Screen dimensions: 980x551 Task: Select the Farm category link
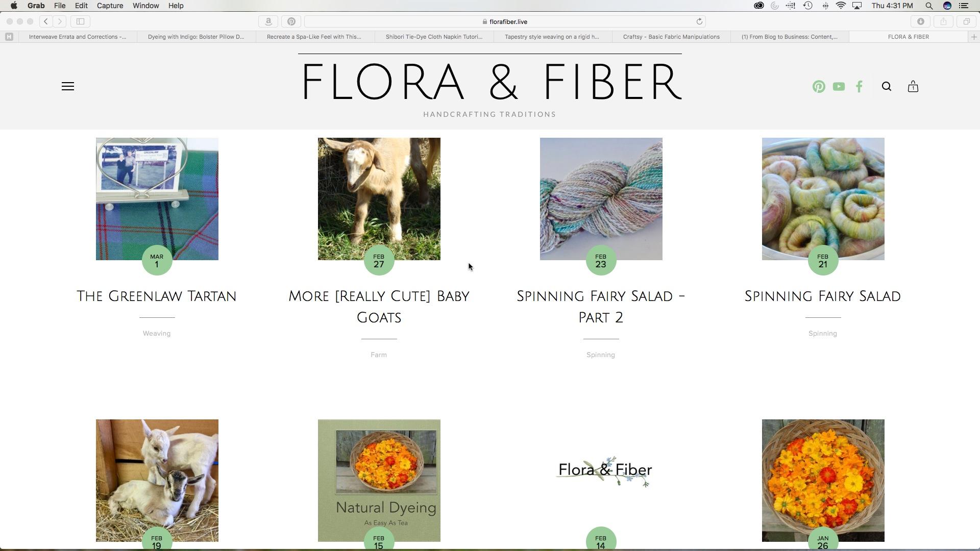tap(379, 355)
